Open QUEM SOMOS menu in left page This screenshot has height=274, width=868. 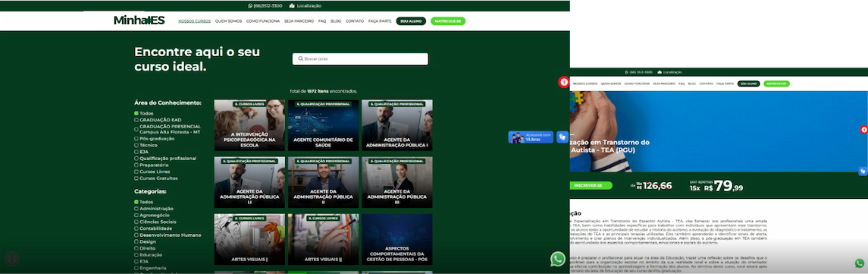pyautogui.click(x=229, y=21)
